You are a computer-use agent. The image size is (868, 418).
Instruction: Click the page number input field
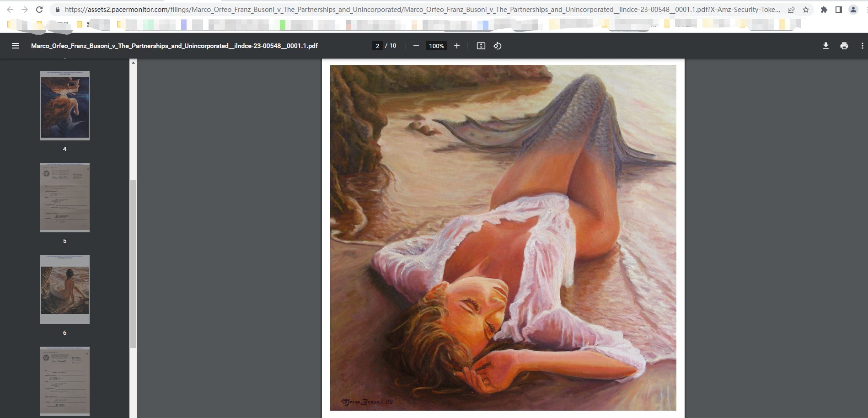tap(377, 46)
